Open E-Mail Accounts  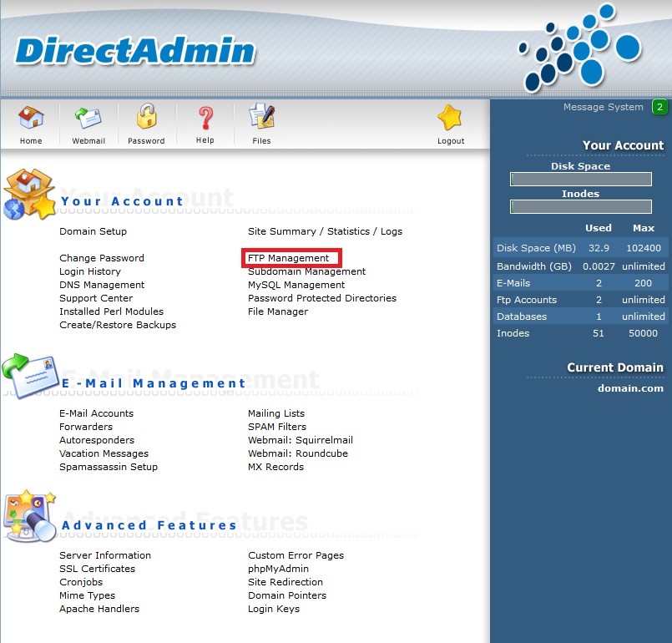click(97, 413)
